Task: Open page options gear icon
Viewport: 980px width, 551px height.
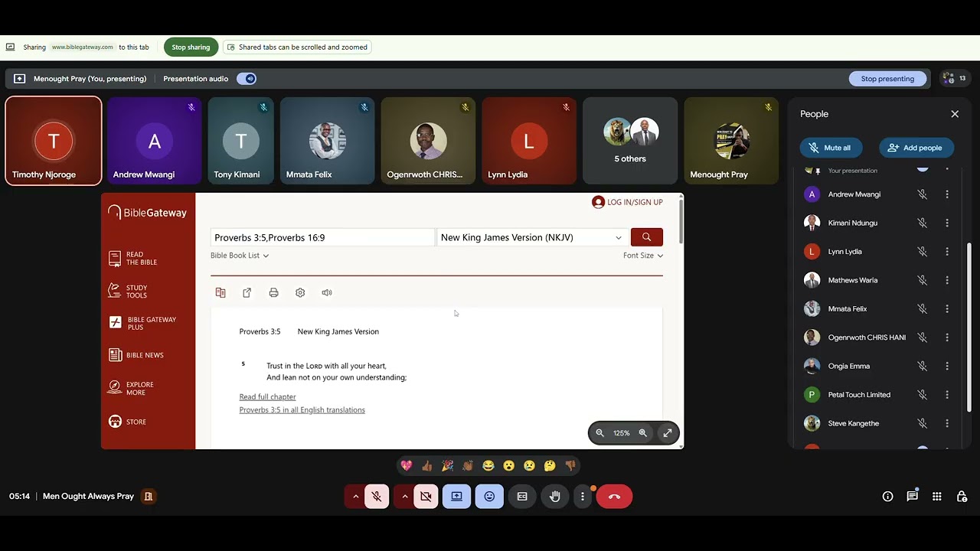Action: (300, 292)
